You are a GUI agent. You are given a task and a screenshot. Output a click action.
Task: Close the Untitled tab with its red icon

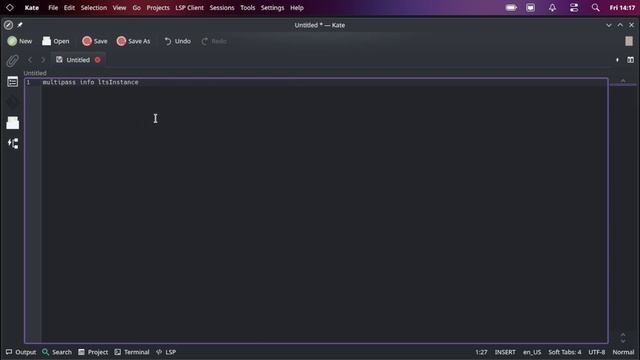(98, 60)
